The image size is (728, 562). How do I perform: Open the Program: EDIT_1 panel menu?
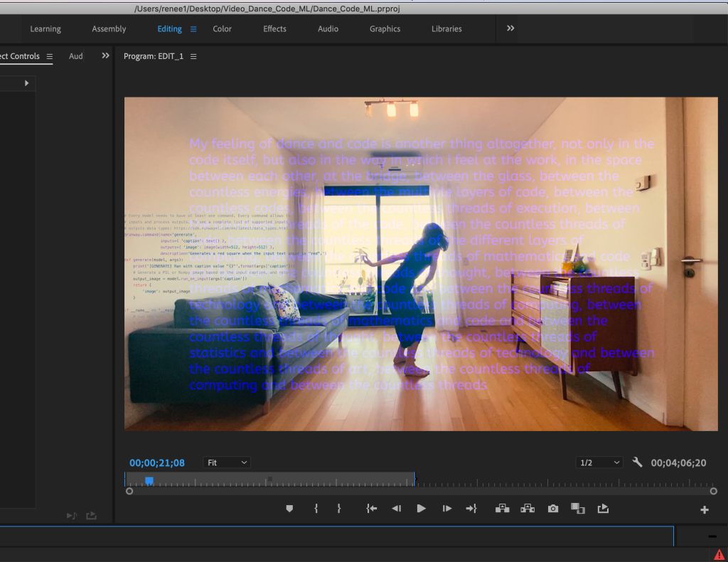pos(193,57)
